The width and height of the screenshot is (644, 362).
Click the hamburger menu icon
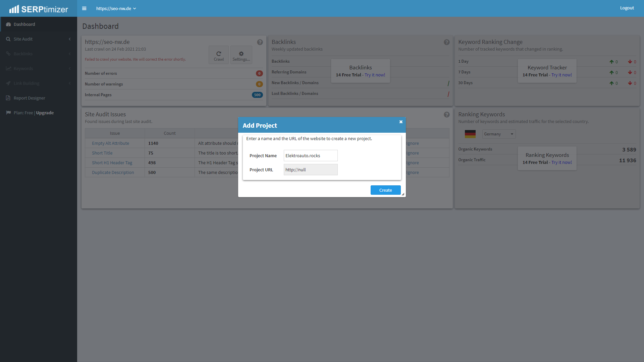point(84,8)
